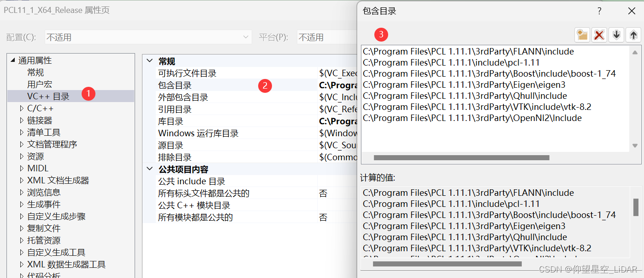
Task: Move the selected directory down
Action: tap(616, 35)
